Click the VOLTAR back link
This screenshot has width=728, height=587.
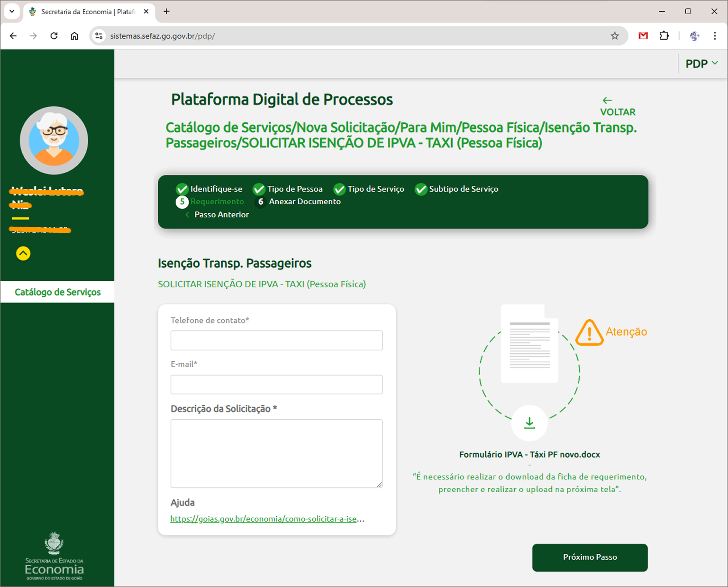point(617,107)
